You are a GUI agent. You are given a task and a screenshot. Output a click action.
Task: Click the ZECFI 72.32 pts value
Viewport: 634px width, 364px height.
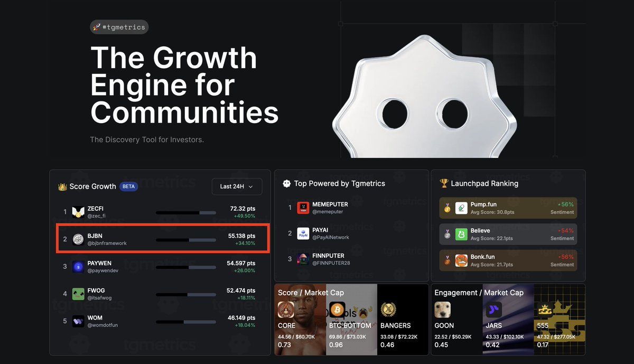tap(243, 209)
